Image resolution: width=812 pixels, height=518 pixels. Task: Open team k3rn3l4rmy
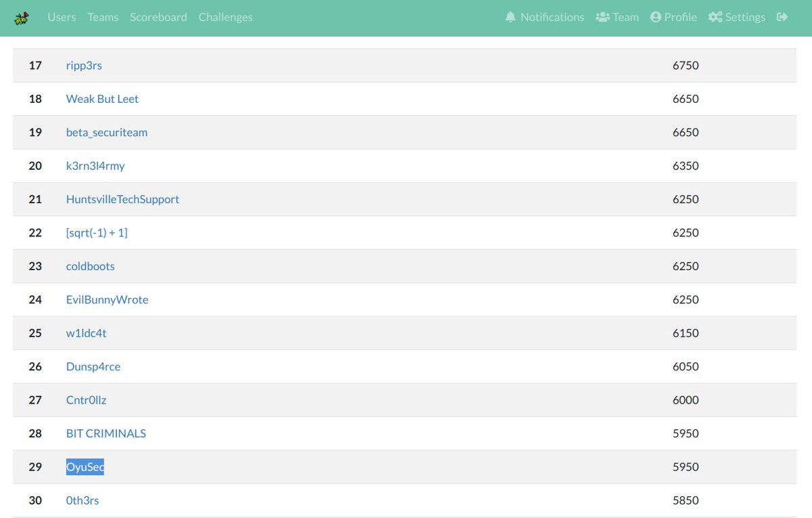click(x=95, y=166)
